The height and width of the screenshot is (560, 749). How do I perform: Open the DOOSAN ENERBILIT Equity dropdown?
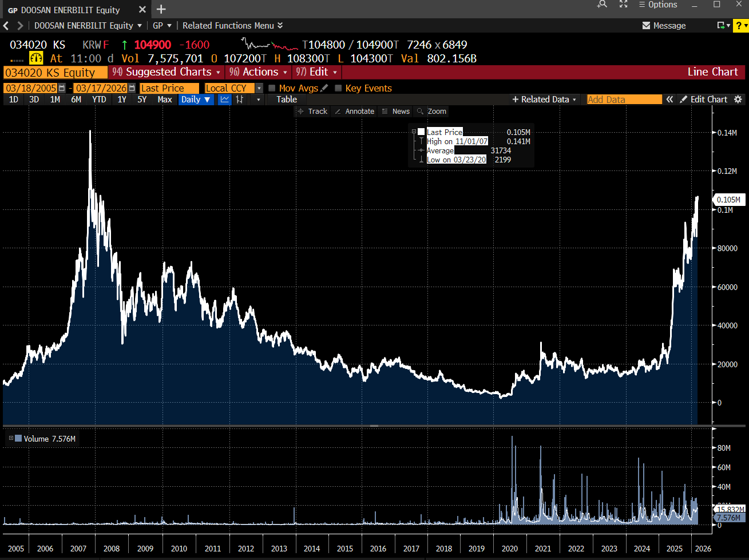[x=88, y=26]
